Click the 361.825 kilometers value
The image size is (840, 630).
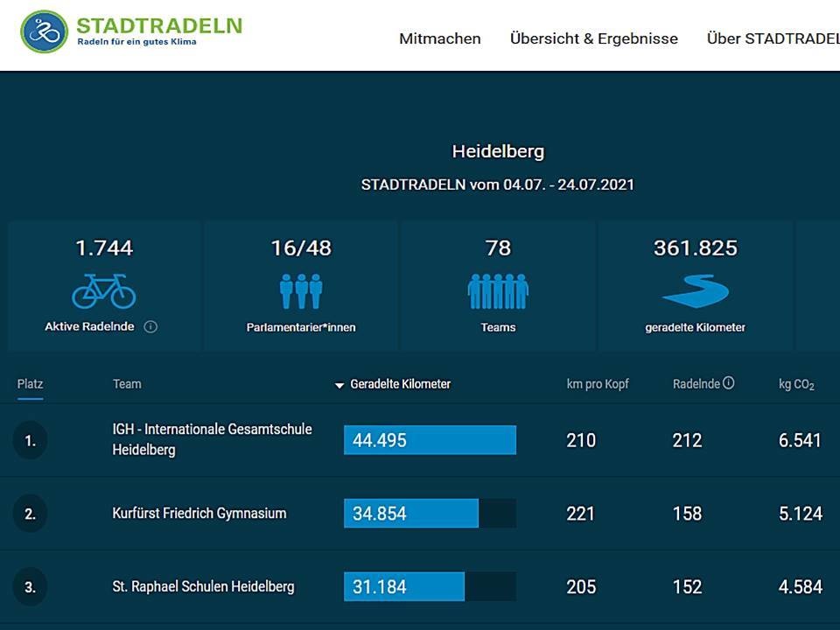click(x=696, y=248)
